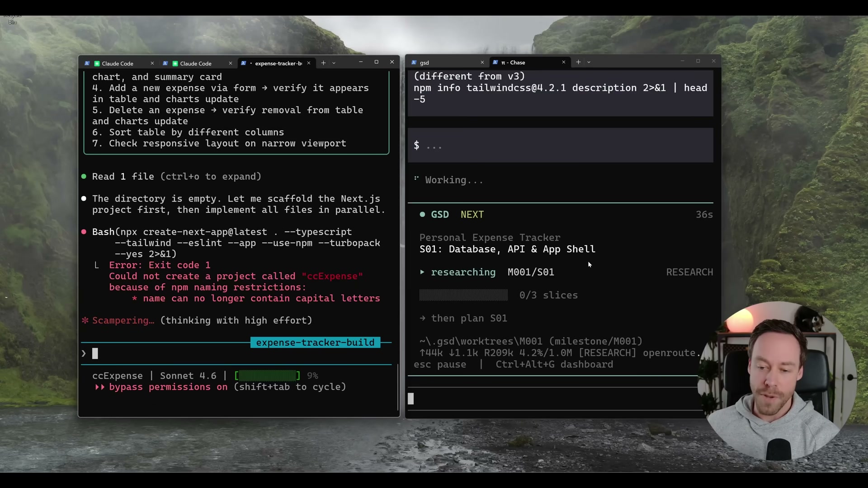This screenshot has width=868, height=488.
Task: Click 'esc pause' hint
Action: coord(440,365)
